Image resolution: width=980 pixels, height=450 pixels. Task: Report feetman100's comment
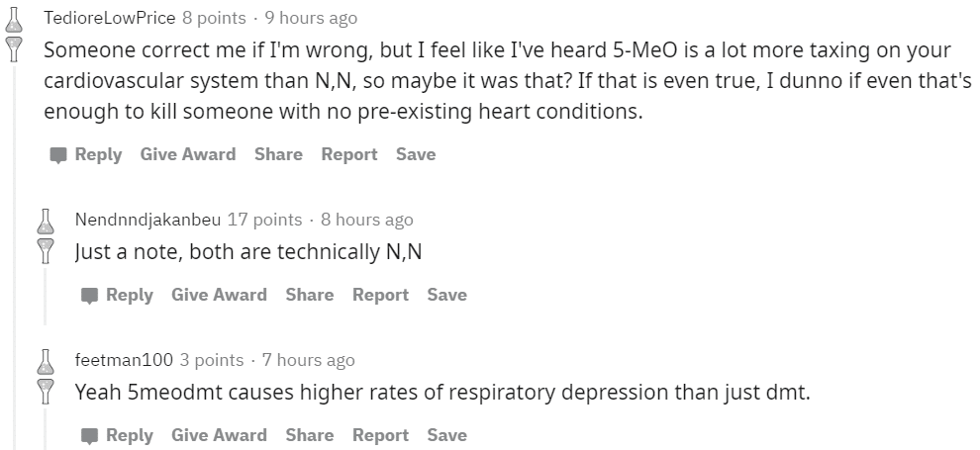pos(381,435)
